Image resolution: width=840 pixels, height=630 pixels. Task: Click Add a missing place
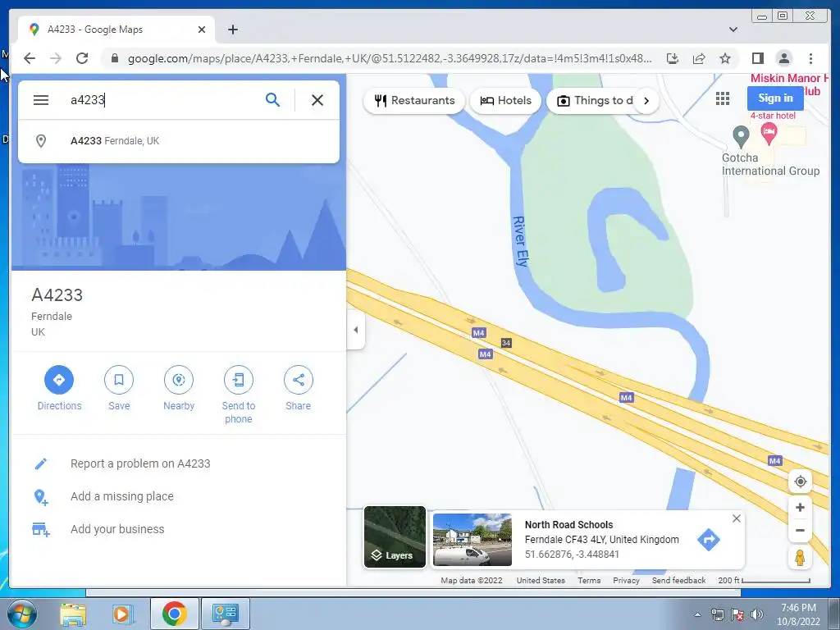coord(122,496)
